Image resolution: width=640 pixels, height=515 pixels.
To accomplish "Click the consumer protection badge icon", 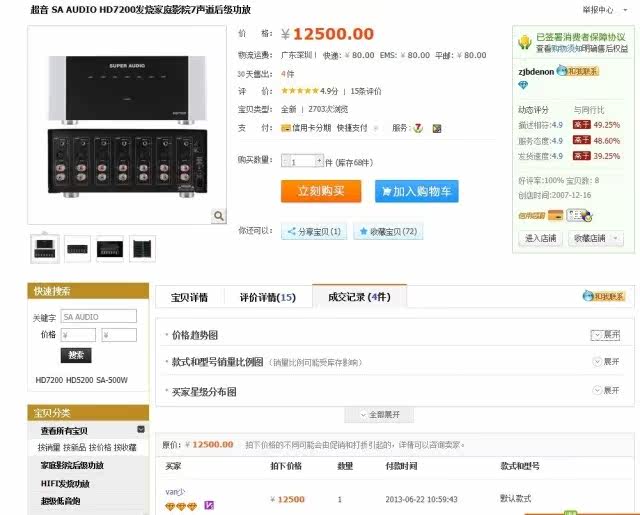I will (x=523, y=41).
